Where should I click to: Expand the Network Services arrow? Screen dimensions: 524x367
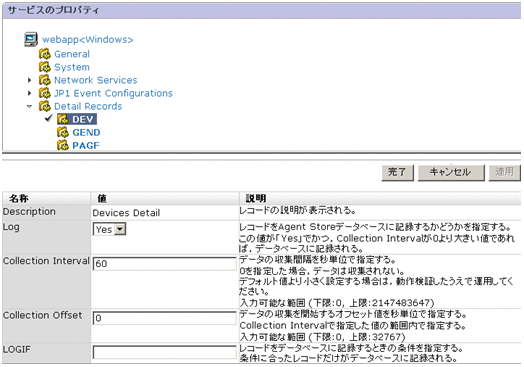point(30,80)
